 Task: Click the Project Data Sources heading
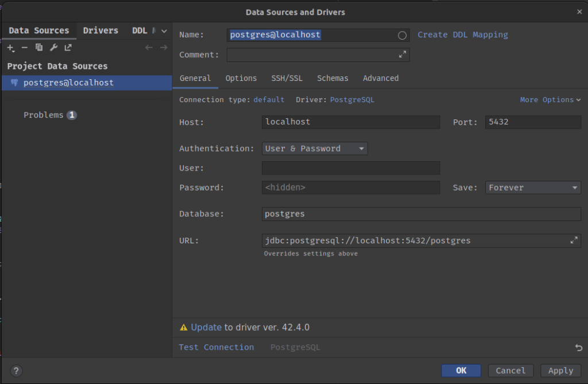click(x=57, y=67)
